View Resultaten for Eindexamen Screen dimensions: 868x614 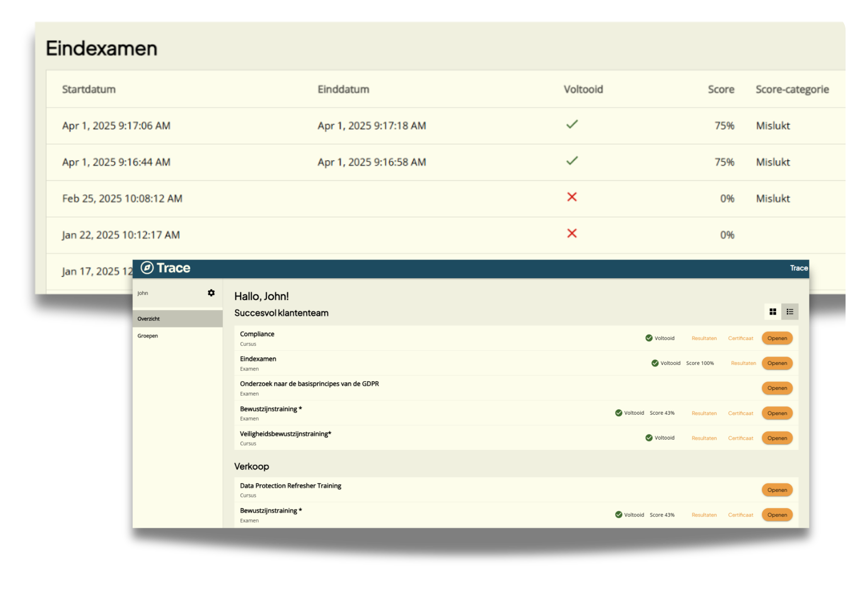pyautogui.click(x=743, y=363)
